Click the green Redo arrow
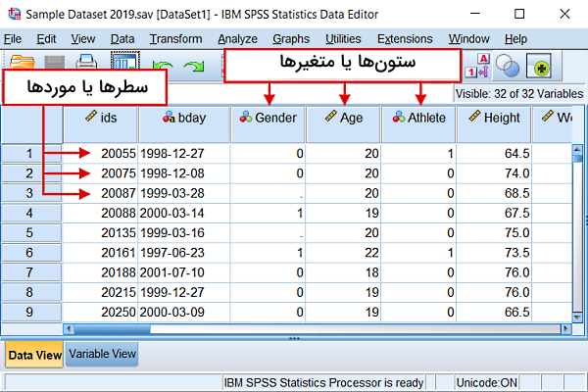 tap(194, 67)
